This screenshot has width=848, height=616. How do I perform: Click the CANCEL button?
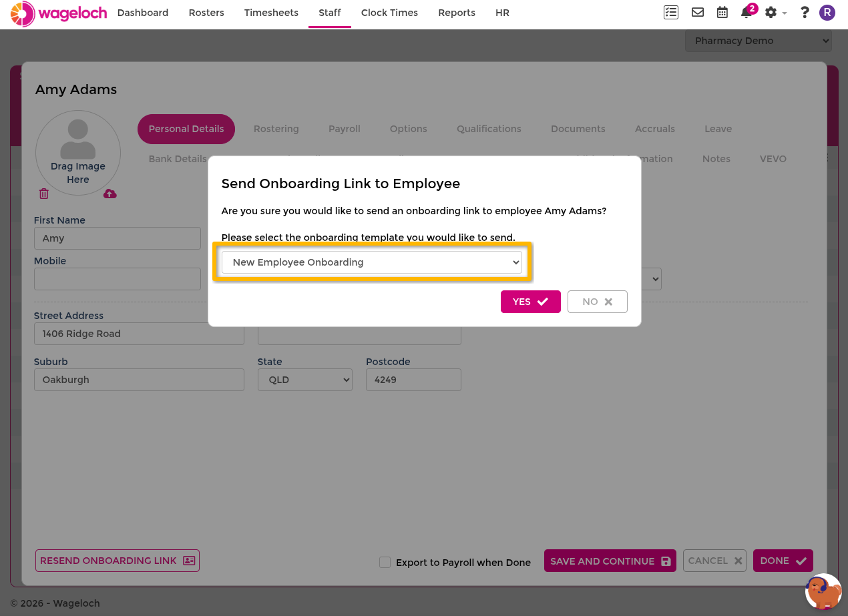click(x=714, y=561)
